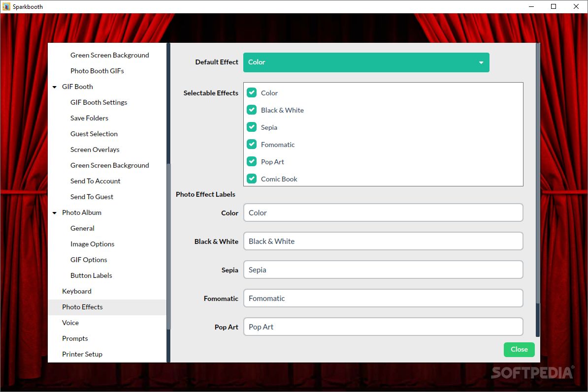Image resolution: width=588 pixels, height=392 pixels.
Task: Edit the Color label input field
Action: click(x=383, y=212)
